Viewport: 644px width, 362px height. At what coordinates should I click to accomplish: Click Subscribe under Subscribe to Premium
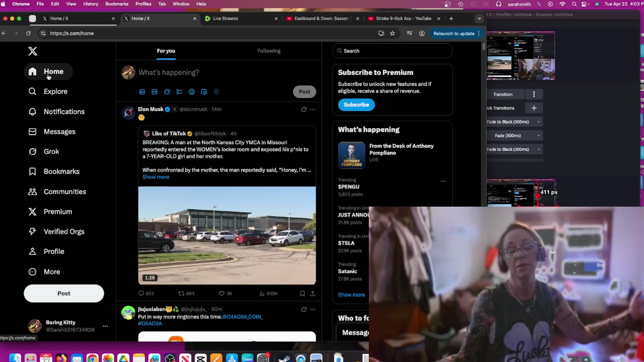pyautogui.click(x=356, y=105)
